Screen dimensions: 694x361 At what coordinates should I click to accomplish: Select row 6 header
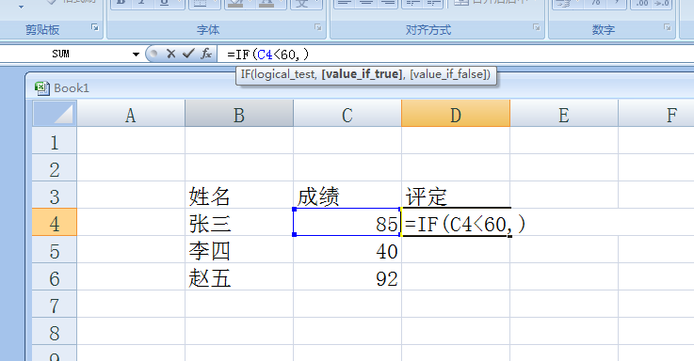point(54,277)
